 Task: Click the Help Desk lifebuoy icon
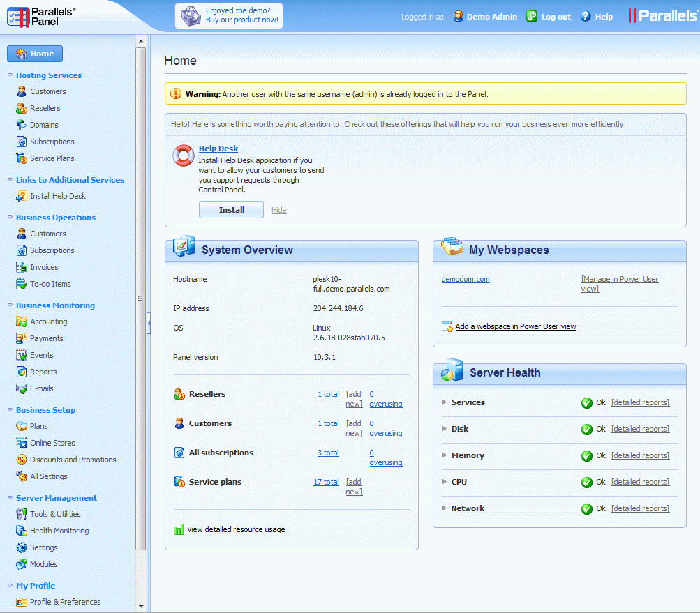pos(184,156)
